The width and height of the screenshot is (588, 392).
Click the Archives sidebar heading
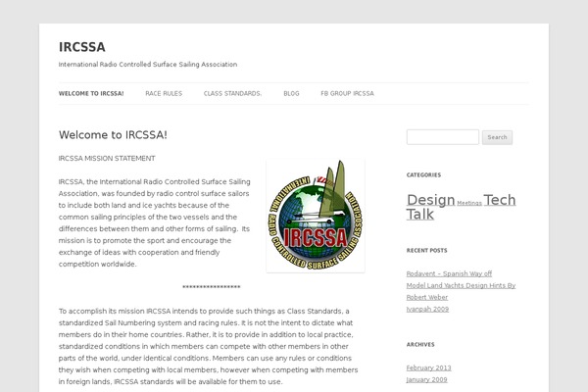click(x=420, y=344)
